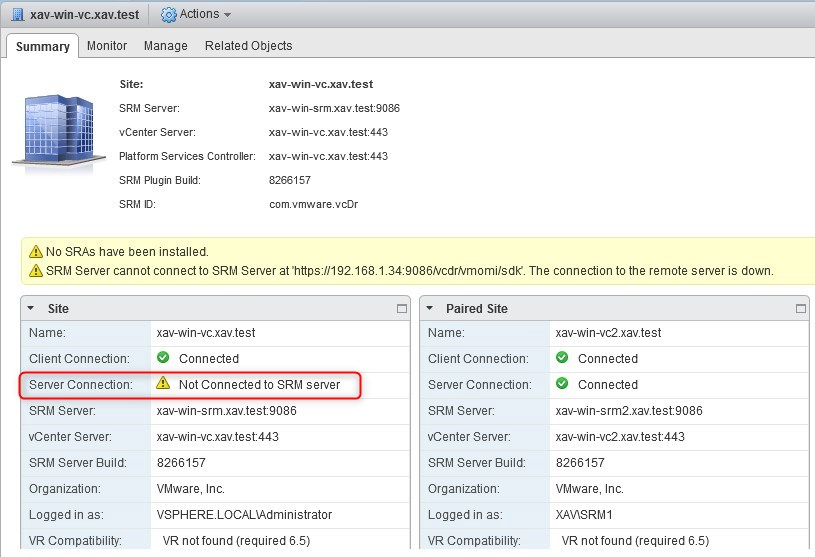This screenshot has height=557, width=815.
Task: Click Site vCenter Server xav-win-vc.xav.test:443 value
Action: click(218, 436)
